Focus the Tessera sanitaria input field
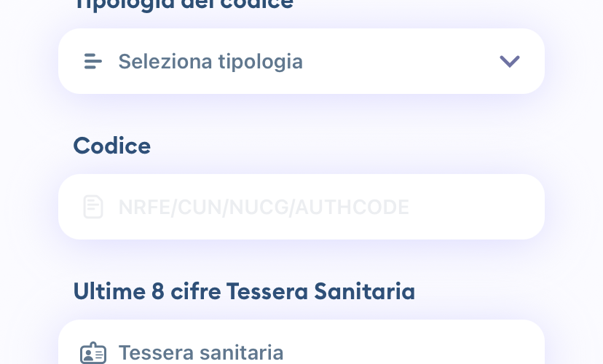Image resolution: width=603 pixels, height=364 pixels. (301, 342)
